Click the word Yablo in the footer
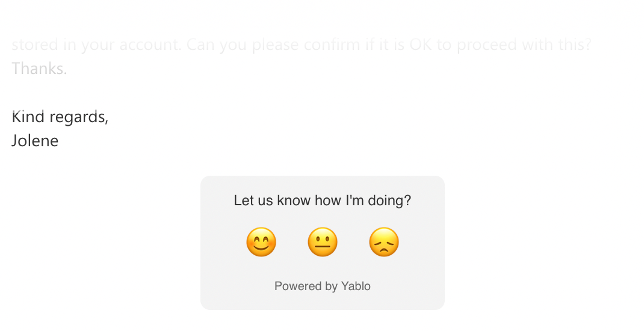The height and width of the screenshot is (331, 644). (356, 286)
